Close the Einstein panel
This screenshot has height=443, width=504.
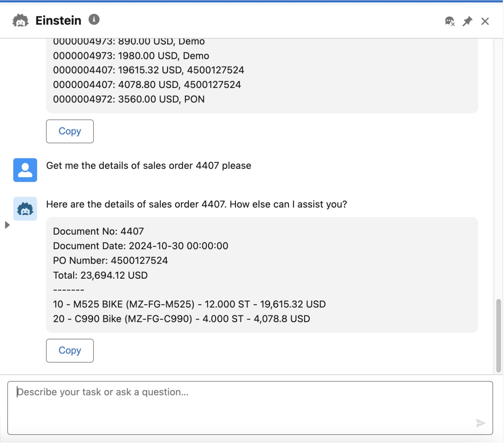point(485,21)
